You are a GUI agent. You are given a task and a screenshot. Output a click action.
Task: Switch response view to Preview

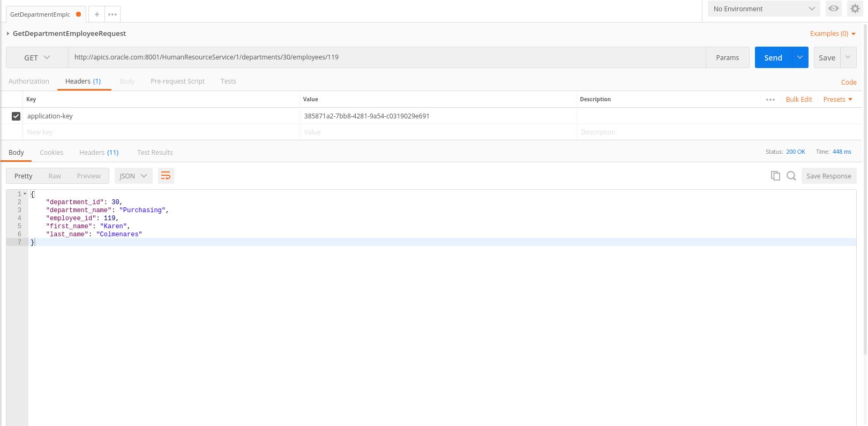click(88, 176)
